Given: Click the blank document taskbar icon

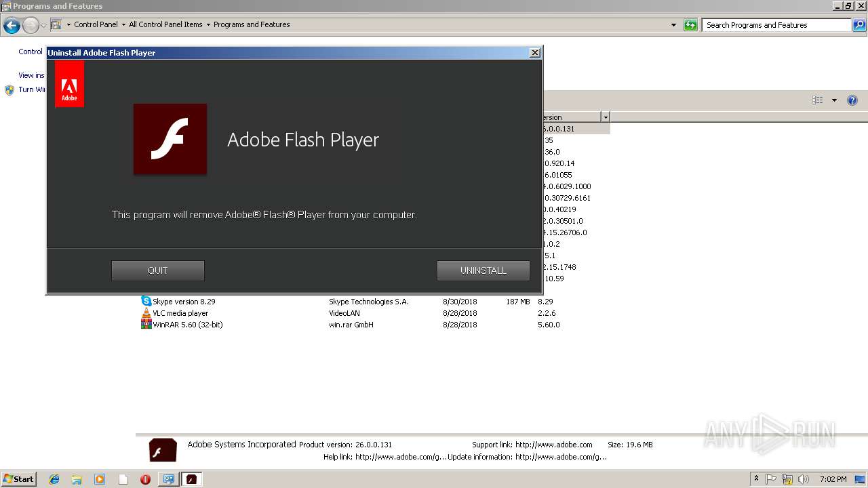Looking at the screenshot, I should [123, 479].
